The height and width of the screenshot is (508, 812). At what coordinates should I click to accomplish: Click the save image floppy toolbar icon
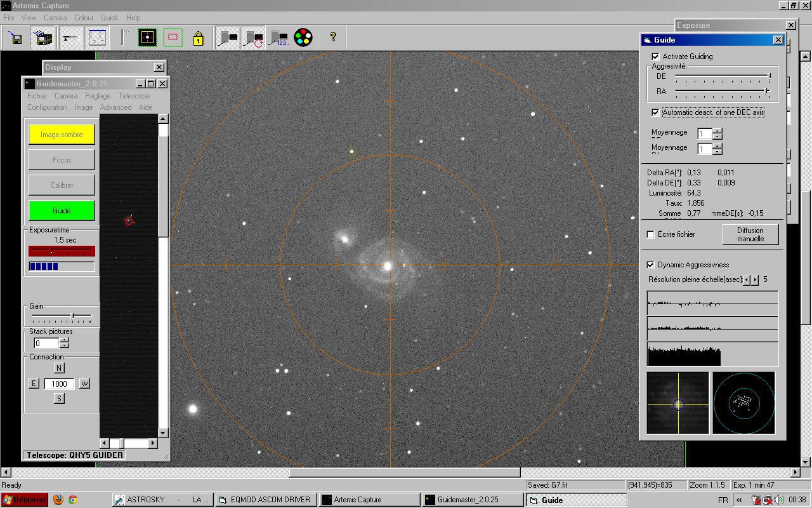click(15, 38)
